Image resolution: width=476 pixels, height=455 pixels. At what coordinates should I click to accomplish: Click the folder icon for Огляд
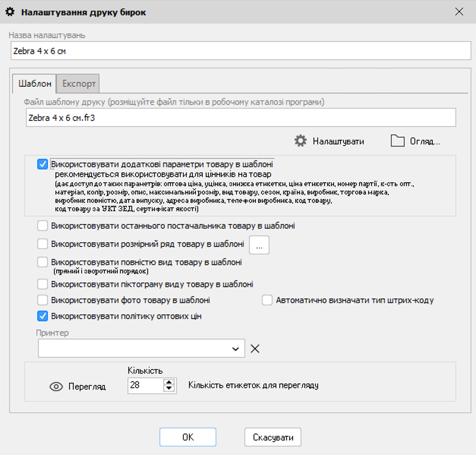click(x=397, y=141)
